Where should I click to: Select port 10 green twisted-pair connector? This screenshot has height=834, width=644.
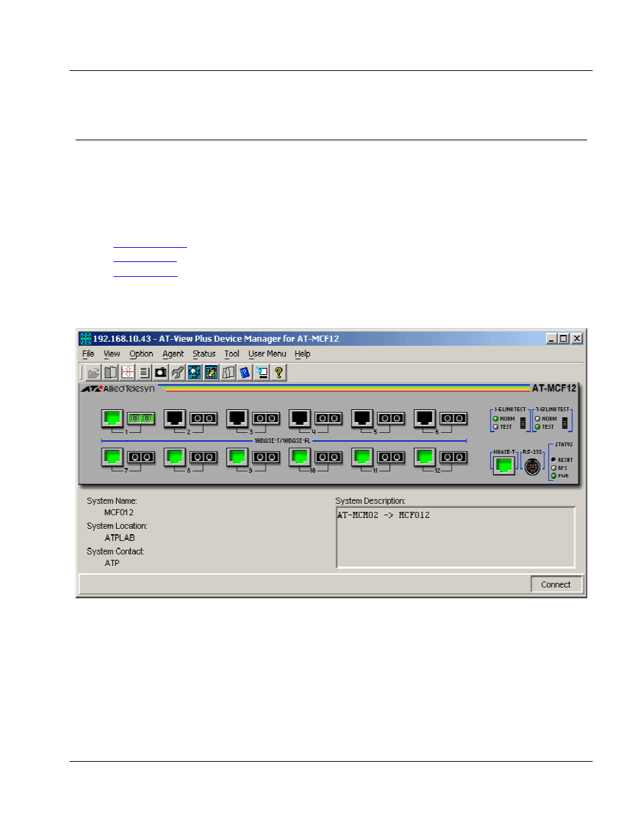(x=300, y=457)
